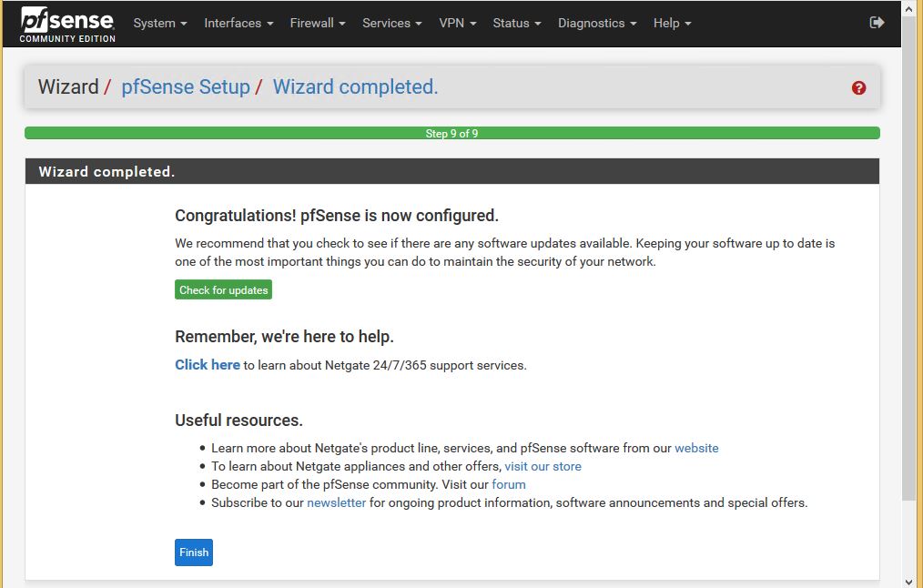Image resolution: width=923 pixels, height=588 pixels.
Task: Click the 'pfSense Setup' breadcrumb link
Action: [186, 86]
